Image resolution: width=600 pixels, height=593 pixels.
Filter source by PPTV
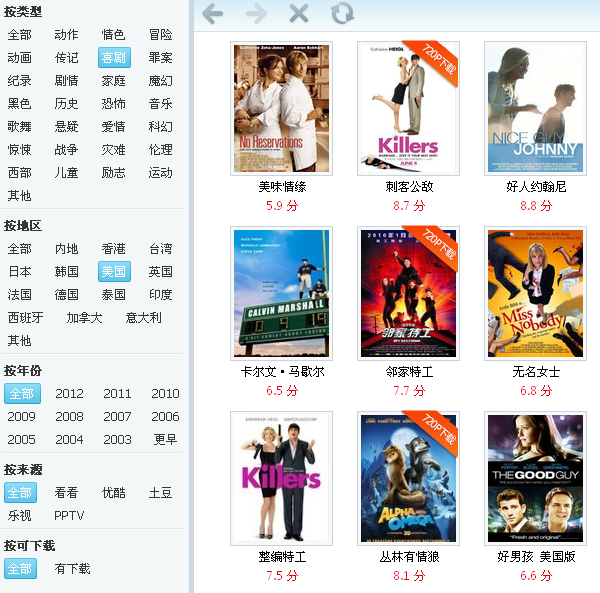point(69,515)
